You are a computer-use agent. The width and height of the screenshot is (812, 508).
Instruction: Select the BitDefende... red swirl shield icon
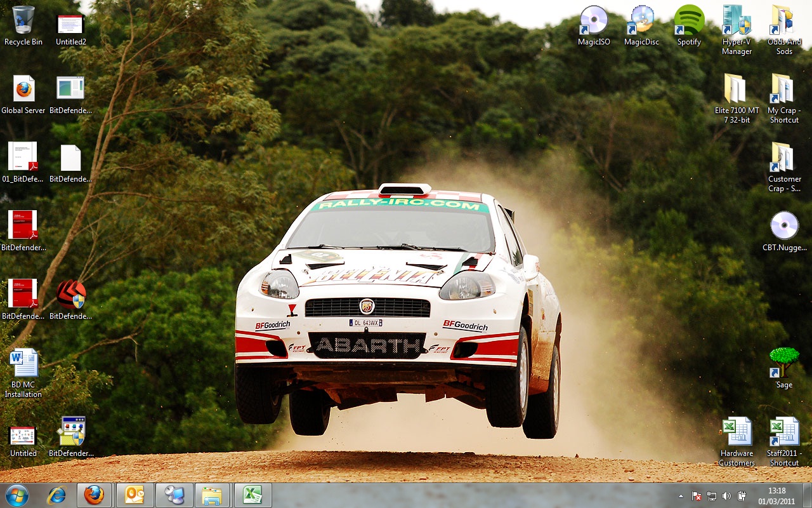(70, 300)
